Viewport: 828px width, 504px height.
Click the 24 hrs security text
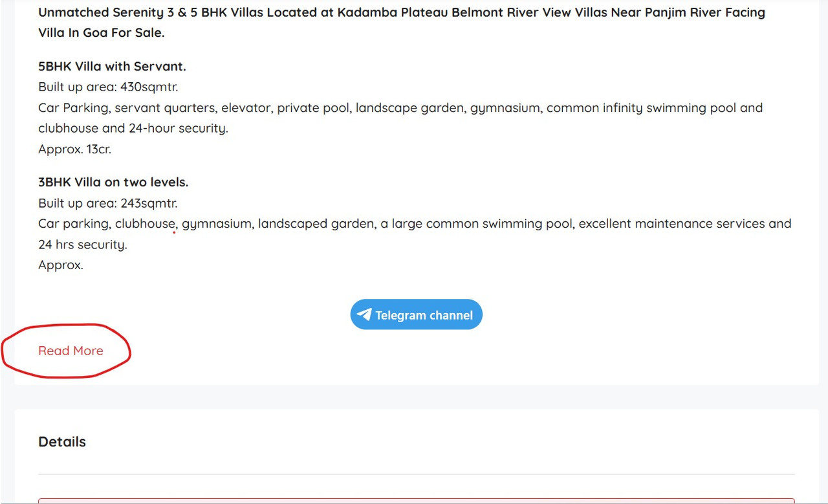coord(82,245)
